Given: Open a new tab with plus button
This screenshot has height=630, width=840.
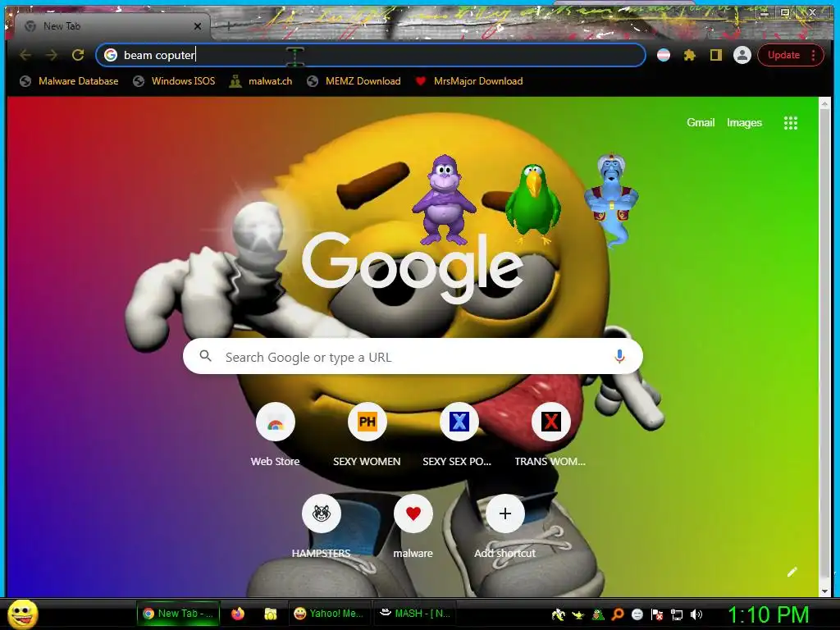Looking at the screenshot, I should pos(228,25).
